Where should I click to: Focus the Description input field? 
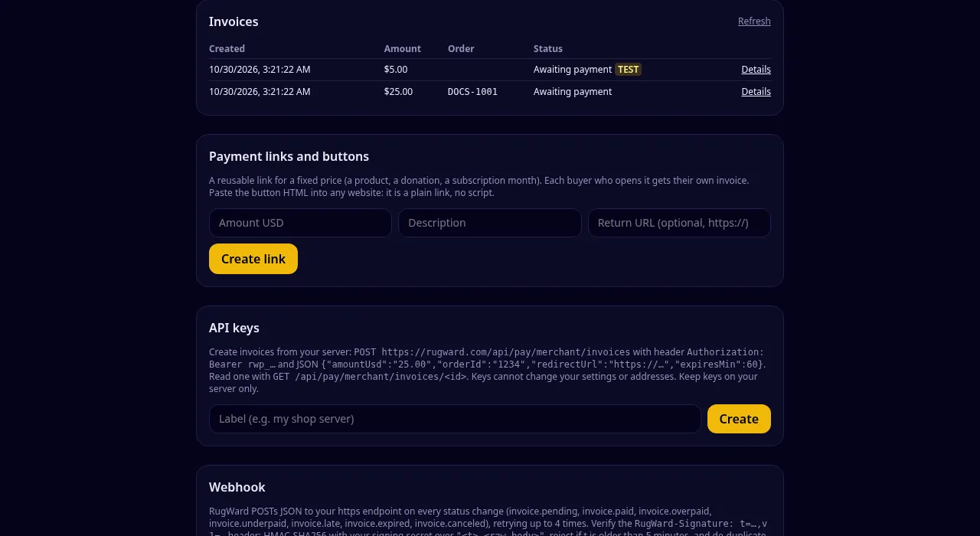(490, 223)
